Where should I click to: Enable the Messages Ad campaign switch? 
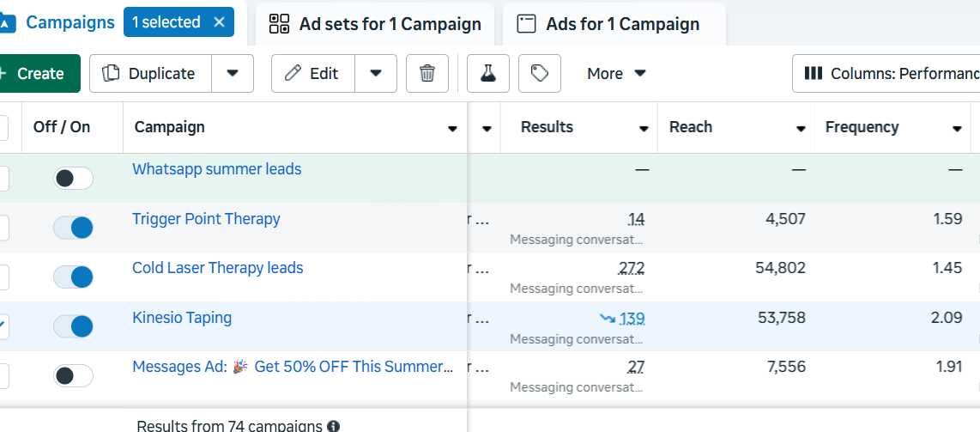point(74,375)
